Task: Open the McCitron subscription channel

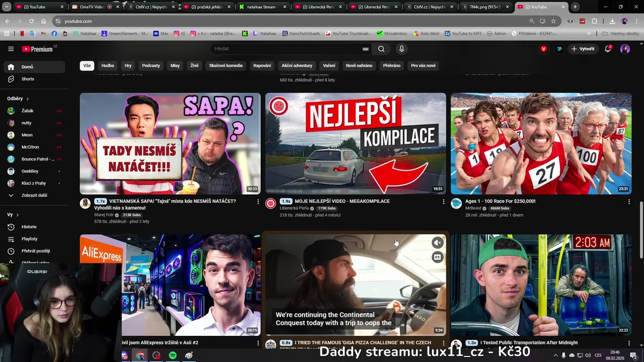Action: tap(34, 147)
